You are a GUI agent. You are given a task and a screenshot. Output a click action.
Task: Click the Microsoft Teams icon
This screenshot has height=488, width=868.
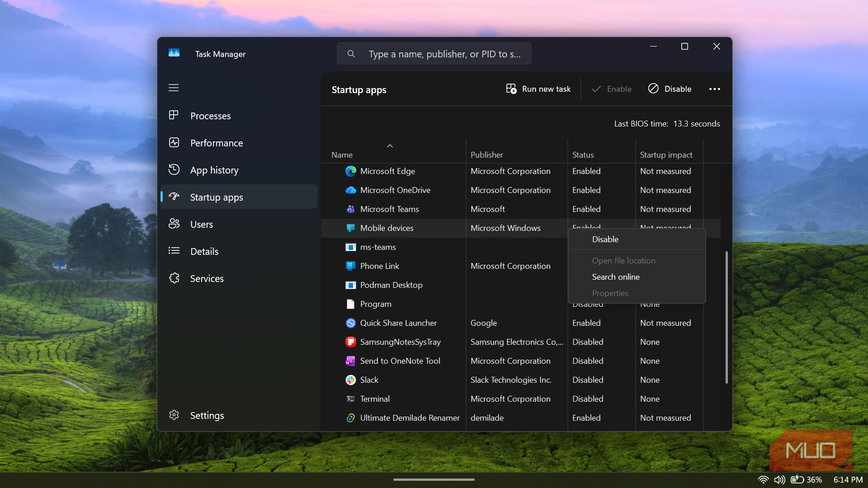pos(350,209)
